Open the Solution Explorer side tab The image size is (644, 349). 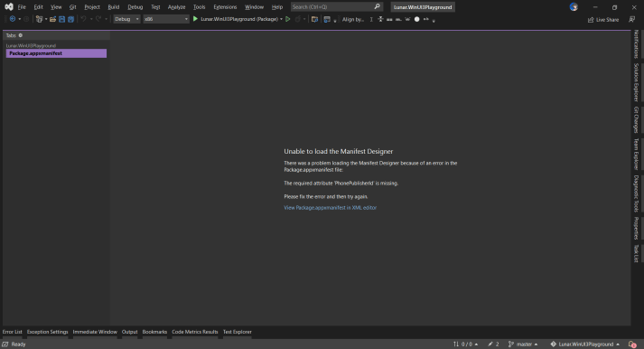636,82
